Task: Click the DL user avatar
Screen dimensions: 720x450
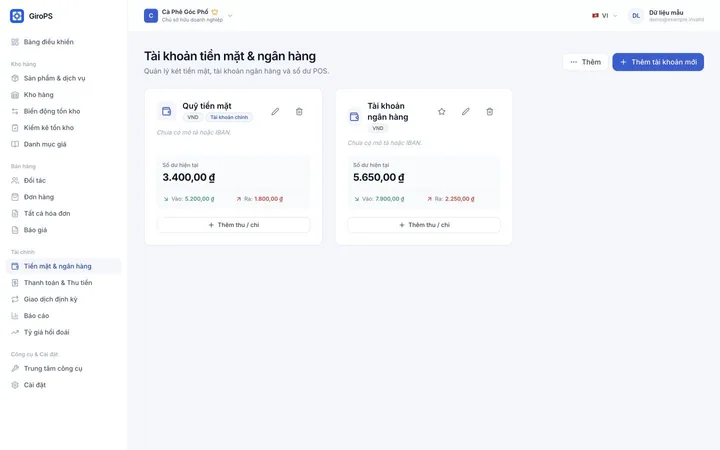Action: point(636,16)
